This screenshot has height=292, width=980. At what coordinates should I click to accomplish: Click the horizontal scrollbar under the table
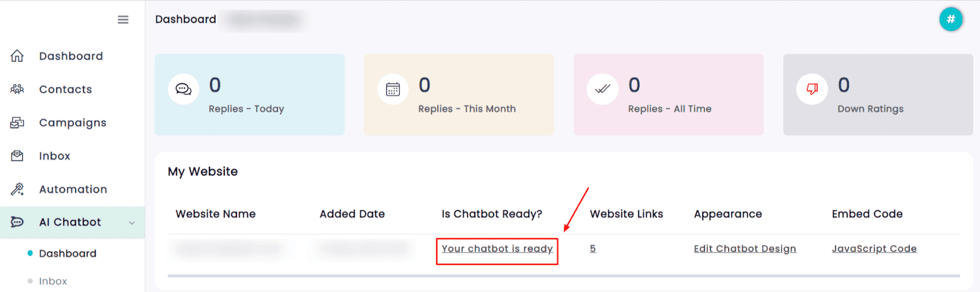point(563,275)
